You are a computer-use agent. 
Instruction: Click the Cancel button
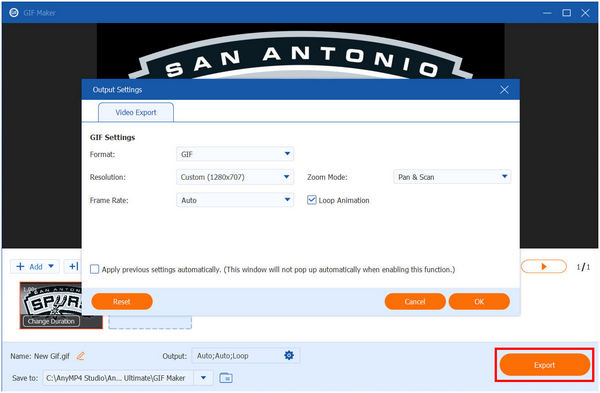(415, 302)
